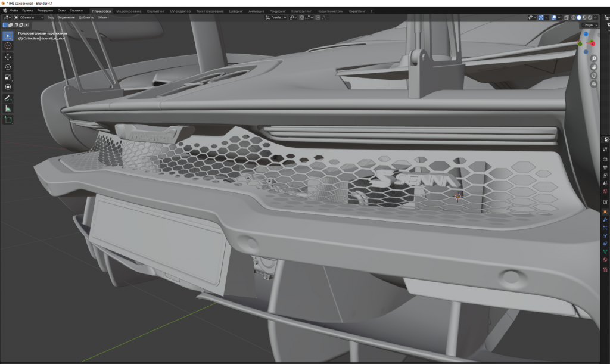Select the Annotate pencil tool
Image resolution: width=610 pixels, height=364 pixels.
[8, 98]
